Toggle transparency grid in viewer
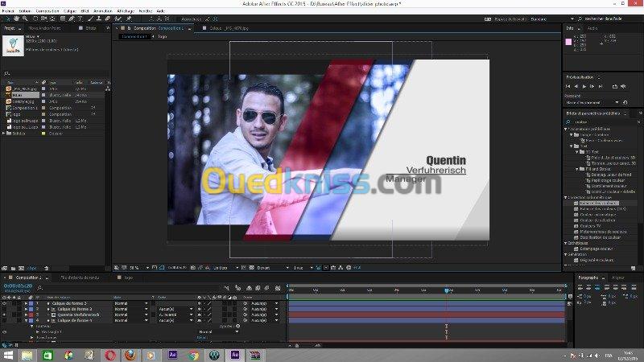 pyautogui.click(x=251, y=268)
